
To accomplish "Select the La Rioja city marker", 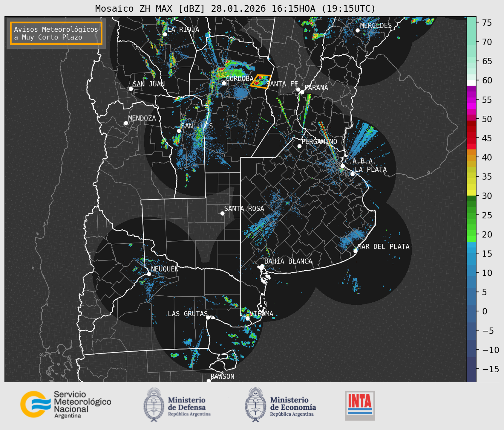I will tap(165, 34).
